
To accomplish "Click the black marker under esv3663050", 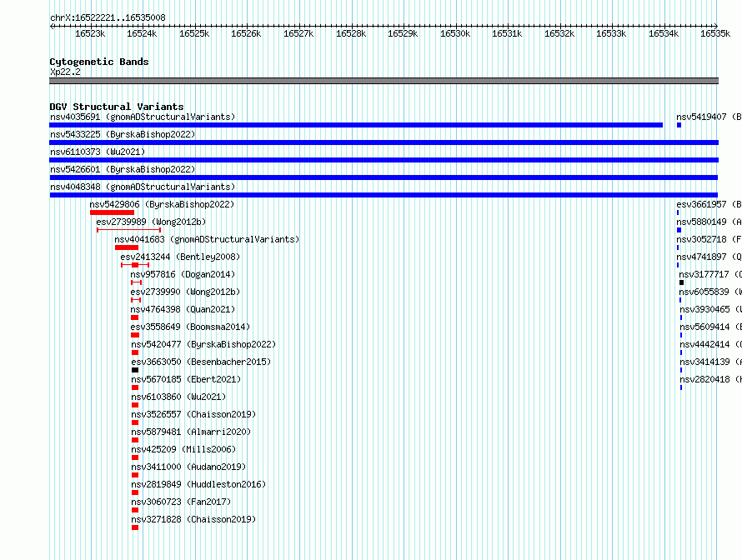I will 135,370.
